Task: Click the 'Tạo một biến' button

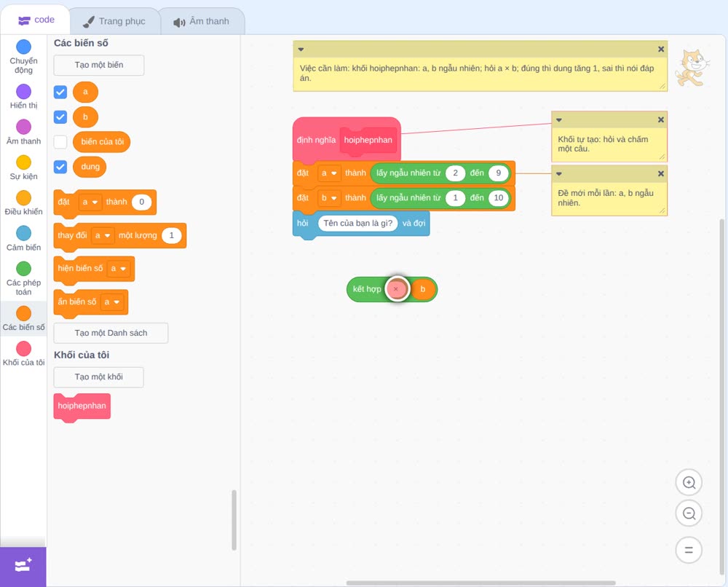Action: pyautogui.click(x=99, y=65)
